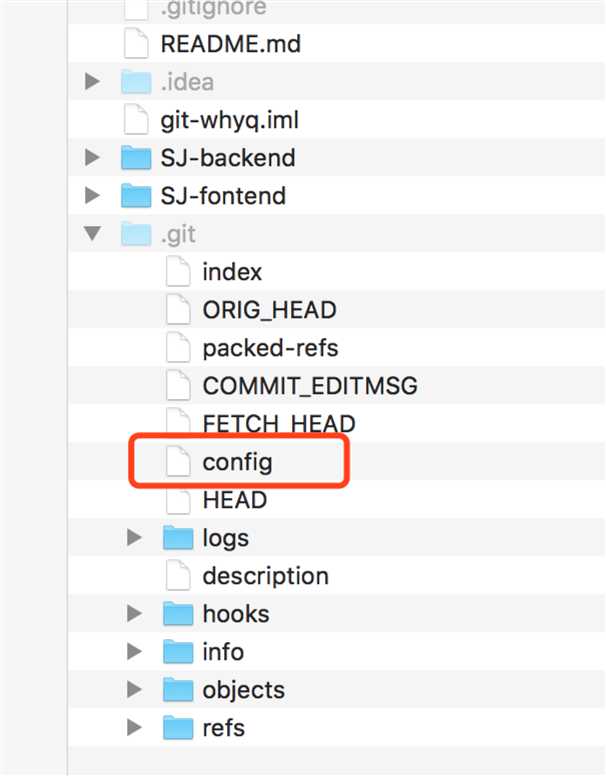Click the SJ-backend folder icon
The width and height of the screenshot is (606, 776).
pyautogui.click(x=134, y=158)
